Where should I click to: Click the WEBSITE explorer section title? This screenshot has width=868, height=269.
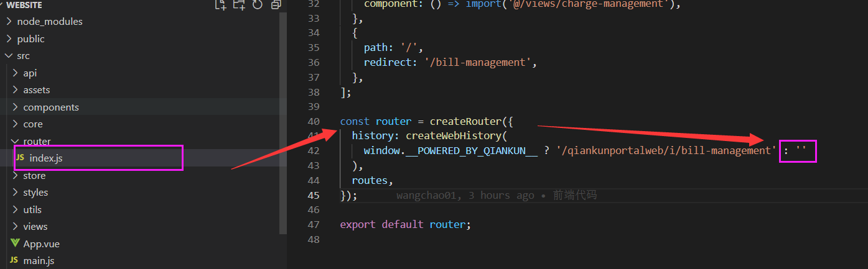pyautogui.click(x=24, y=5)
